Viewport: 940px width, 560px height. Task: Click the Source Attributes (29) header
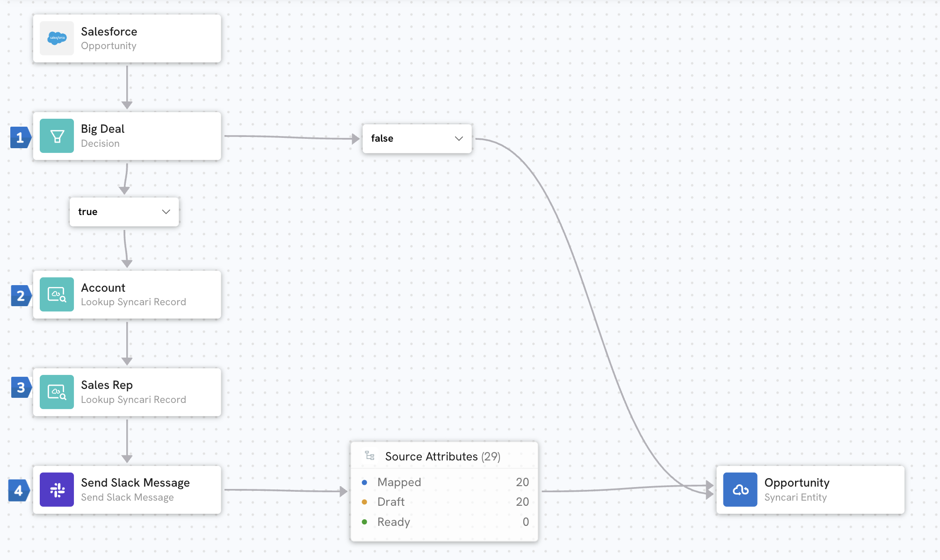coord(442,456)
